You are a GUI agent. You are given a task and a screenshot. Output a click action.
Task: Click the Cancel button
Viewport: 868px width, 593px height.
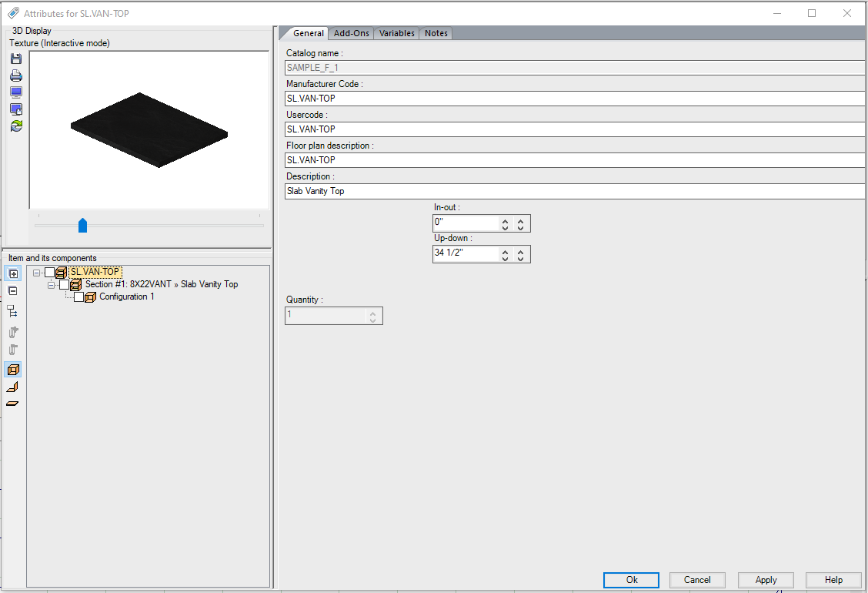697,580
